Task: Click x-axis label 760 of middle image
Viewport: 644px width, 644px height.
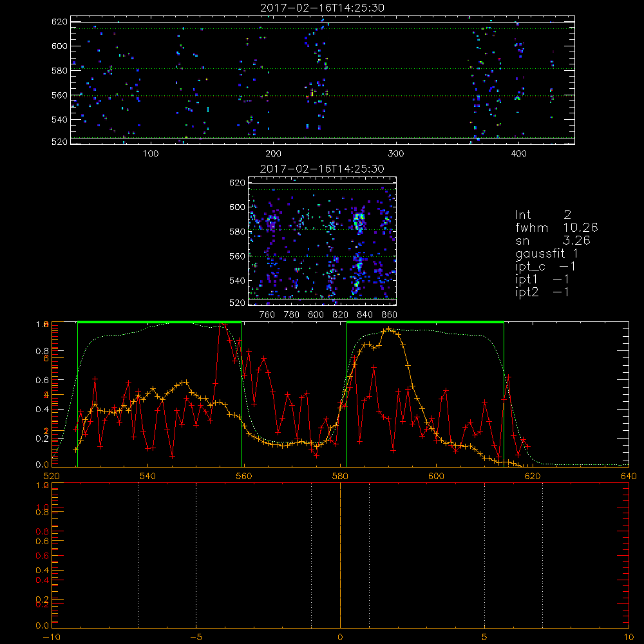Action: 267,315
